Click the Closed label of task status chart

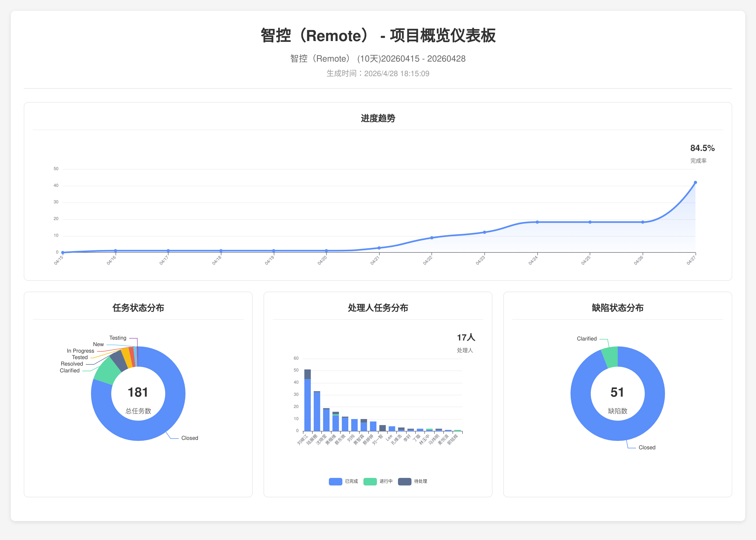point(190,438)
